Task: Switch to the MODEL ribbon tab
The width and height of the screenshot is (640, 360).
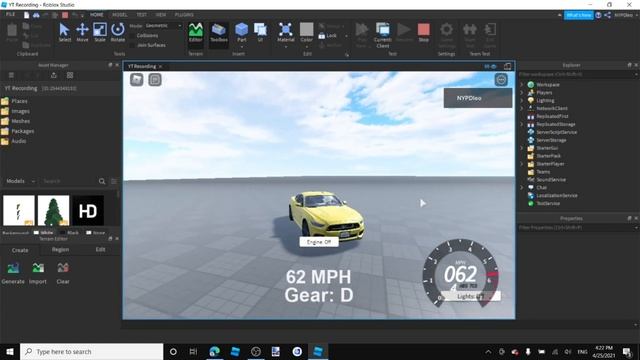Action: [x=120, y=15]
